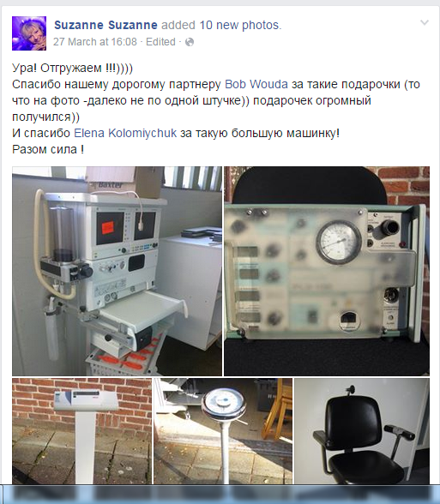440x504 pixels.
Task: View the post's Edited history
Action: point(160,42)
